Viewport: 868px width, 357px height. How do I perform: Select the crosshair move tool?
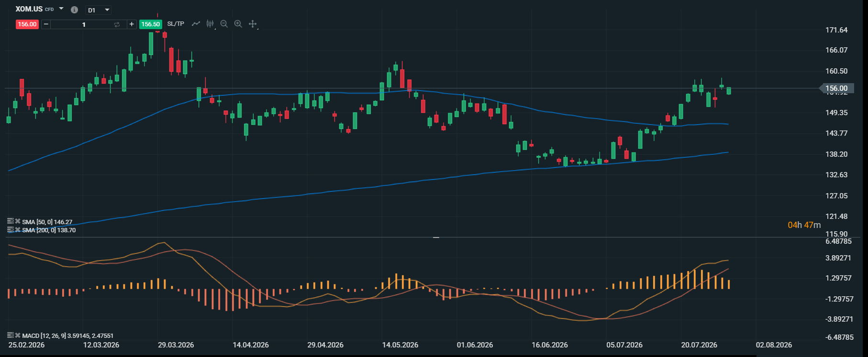[x=253, y=24]
